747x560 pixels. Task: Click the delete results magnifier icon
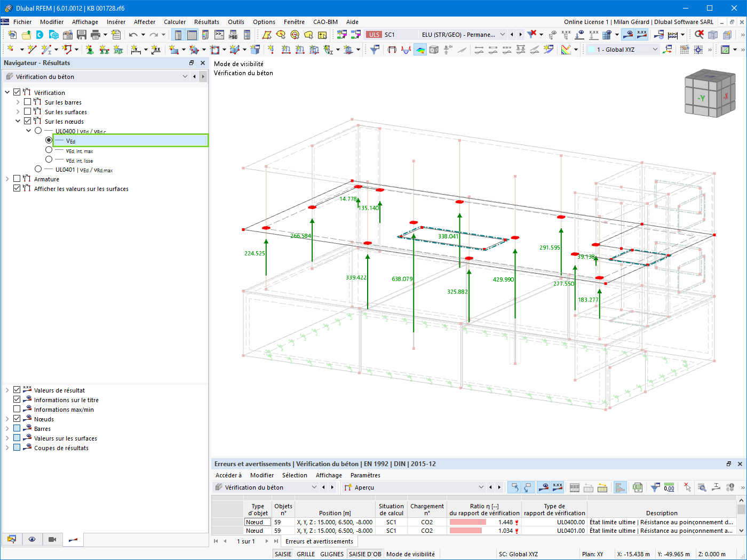(699, 35)
